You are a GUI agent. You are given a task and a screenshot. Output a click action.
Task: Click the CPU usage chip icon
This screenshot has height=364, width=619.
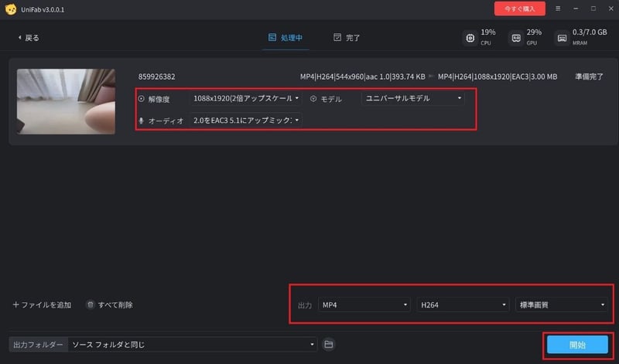tap(470, 38)
